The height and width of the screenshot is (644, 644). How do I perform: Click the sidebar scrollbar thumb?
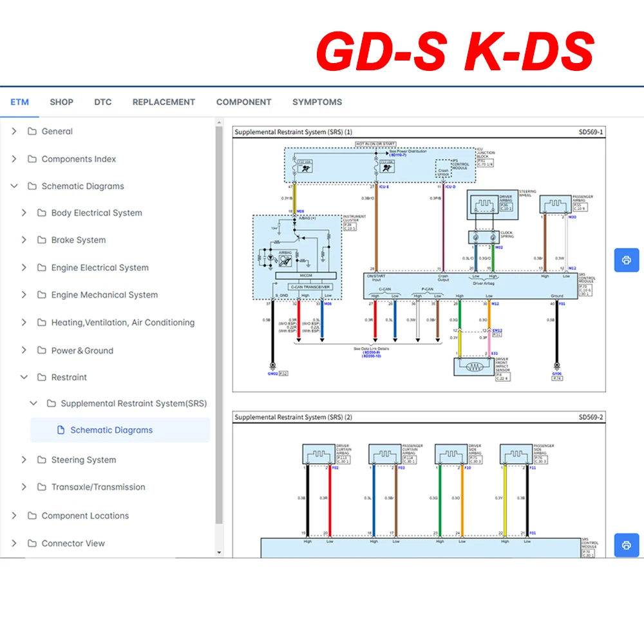point(219,325)
